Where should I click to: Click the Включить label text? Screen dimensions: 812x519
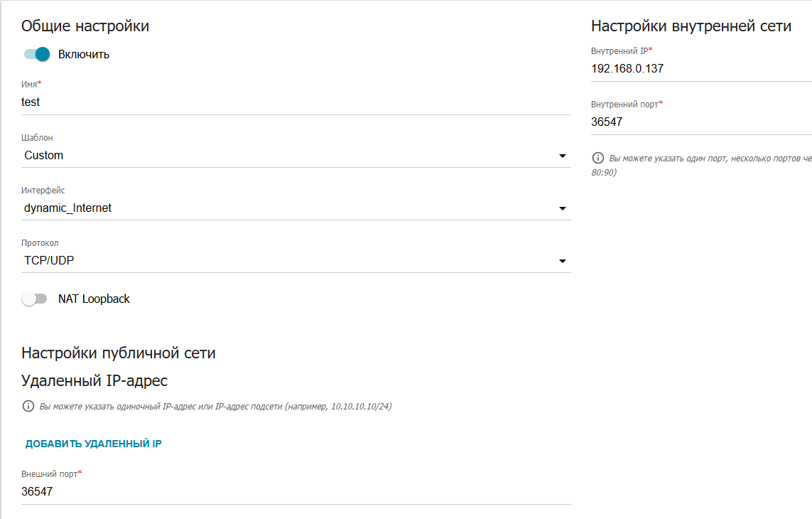coord(84,55)
